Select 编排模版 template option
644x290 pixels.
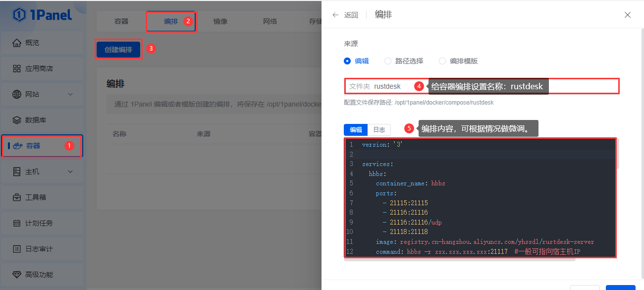[x=442, y=60]
